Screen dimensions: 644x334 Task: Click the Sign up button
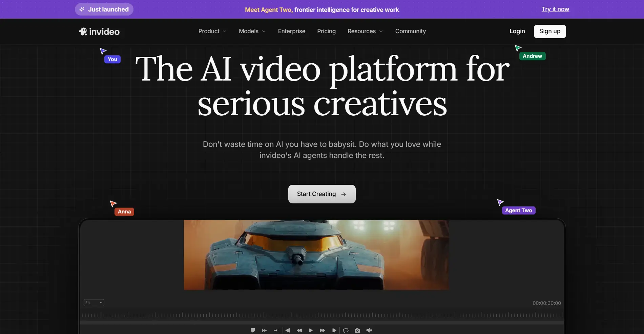[550, 31]
